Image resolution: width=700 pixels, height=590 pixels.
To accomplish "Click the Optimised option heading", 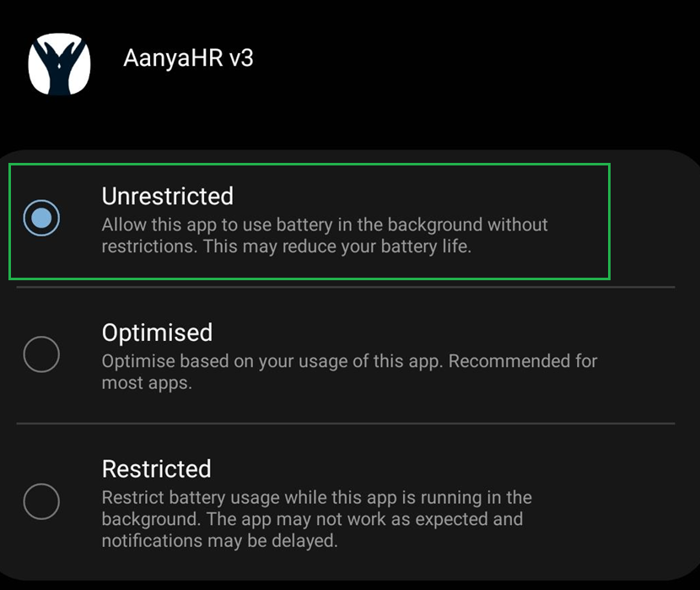I will tap(157, 333).
